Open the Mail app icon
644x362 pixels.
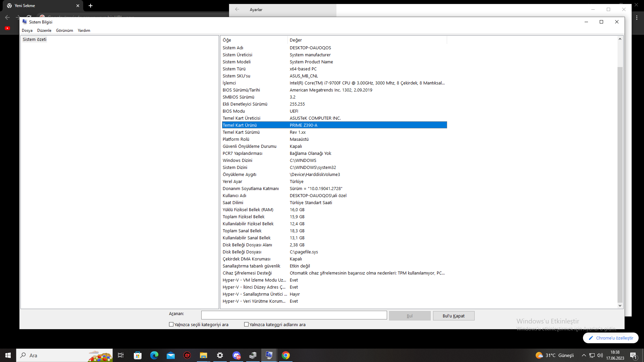coord(171,355)
